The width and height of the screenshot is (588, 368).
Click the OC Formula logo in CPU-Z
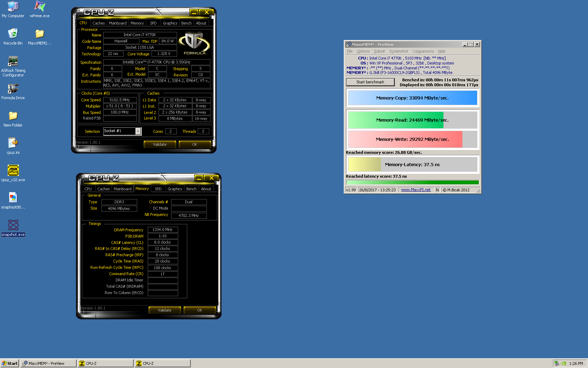(194, 43)
